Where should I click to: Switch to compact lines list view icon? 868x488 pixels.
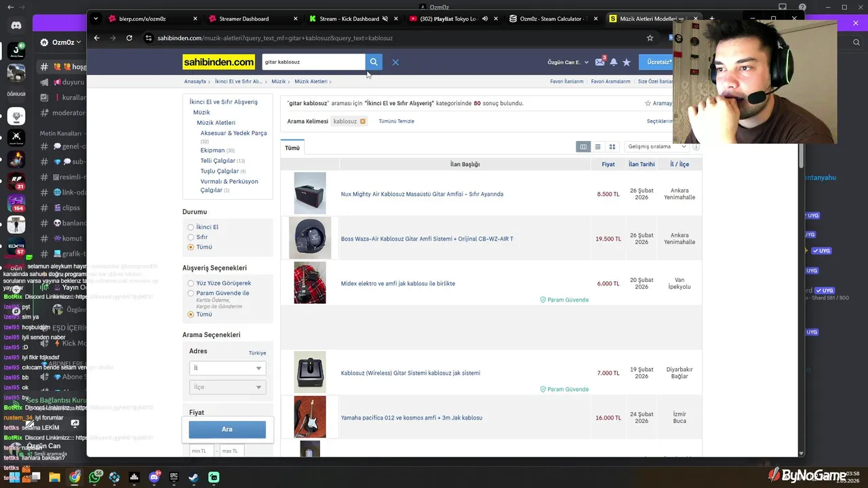597,146
